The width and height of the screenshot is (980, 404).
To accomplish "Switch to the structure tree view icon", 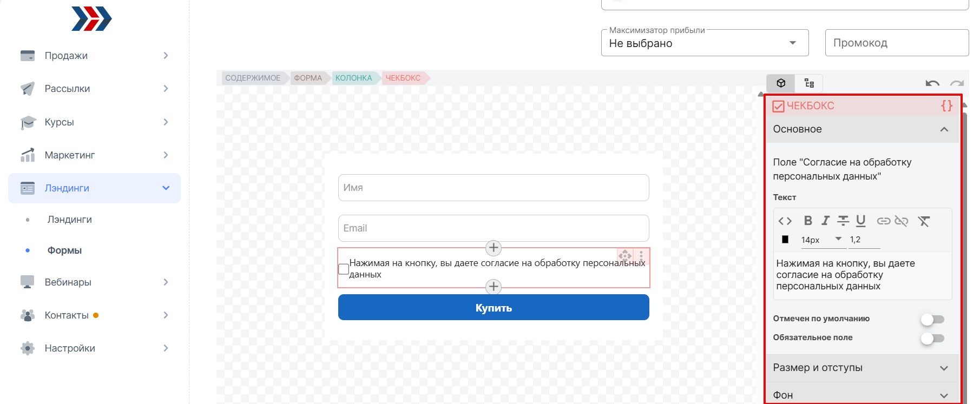I will (x=809, y=83).
